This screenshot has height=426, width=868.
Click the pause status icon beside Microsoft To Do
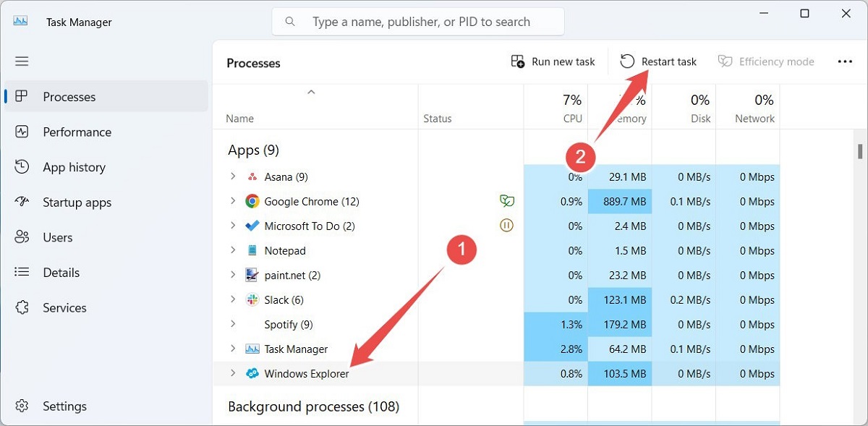point(506,225)
